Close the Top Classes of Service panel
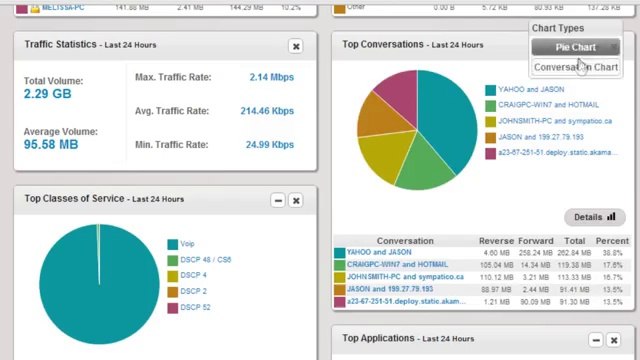The image size is (640, 360). point(296,200)
